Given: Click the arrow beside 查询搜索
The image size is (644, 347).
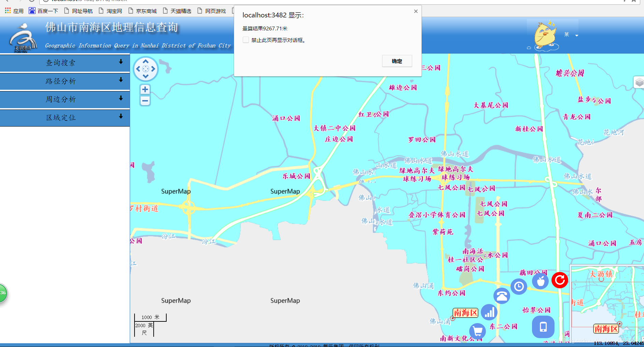Looking at the screenshot, I should coord(121,62).
